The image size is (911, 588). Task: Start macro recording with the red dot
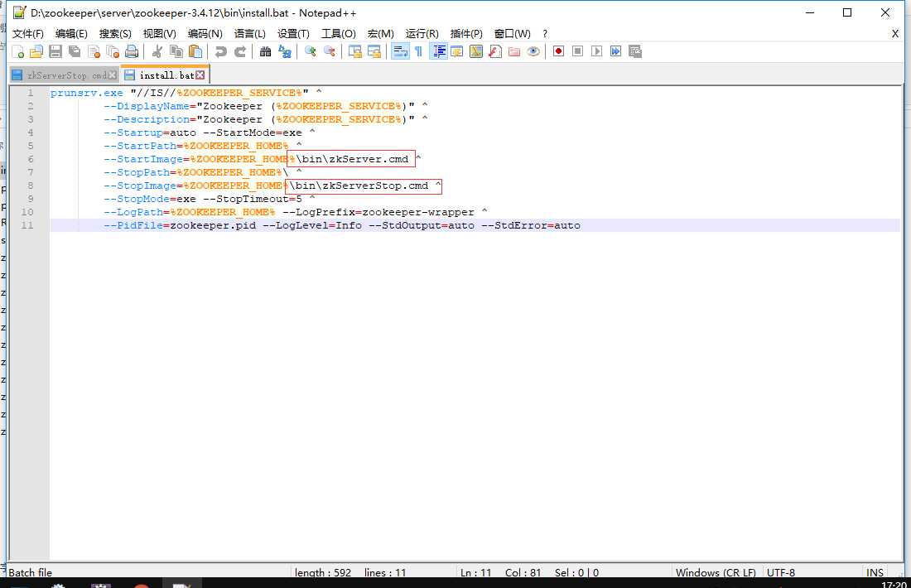click(558, 51)
